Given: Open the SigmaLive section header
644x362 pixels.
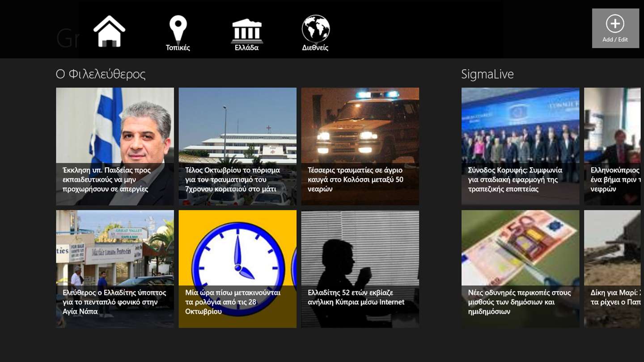Looking at the screenshot, I should [x=487, y=74].
